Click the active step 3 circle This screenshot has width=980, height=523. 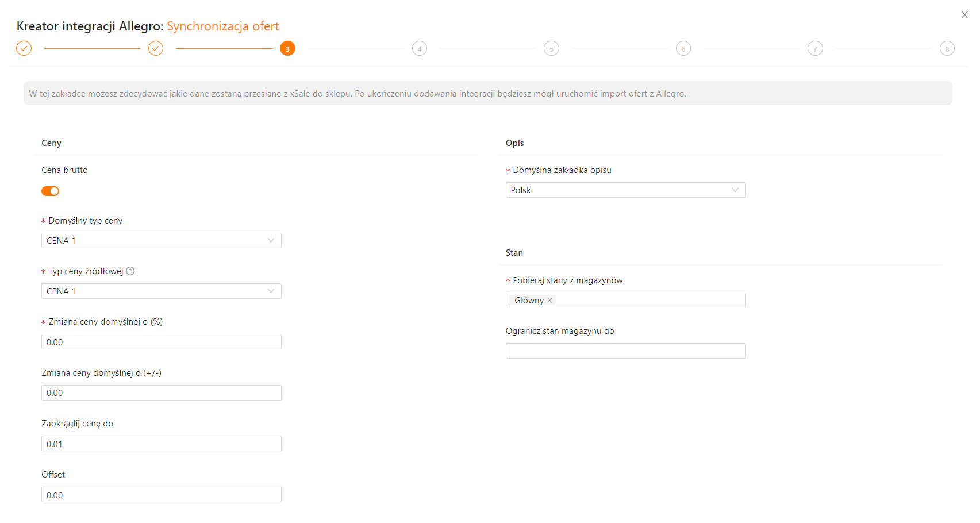tap(287, 49)
